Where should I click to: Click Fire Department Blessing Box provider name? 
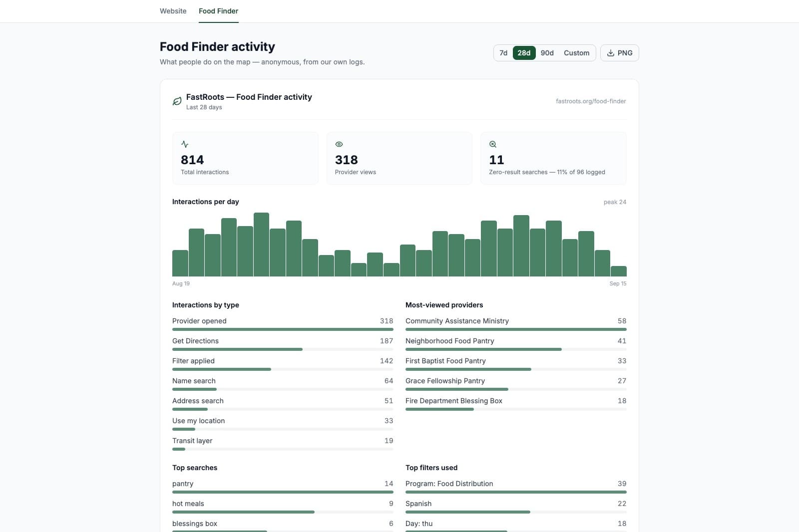(454, 401)
